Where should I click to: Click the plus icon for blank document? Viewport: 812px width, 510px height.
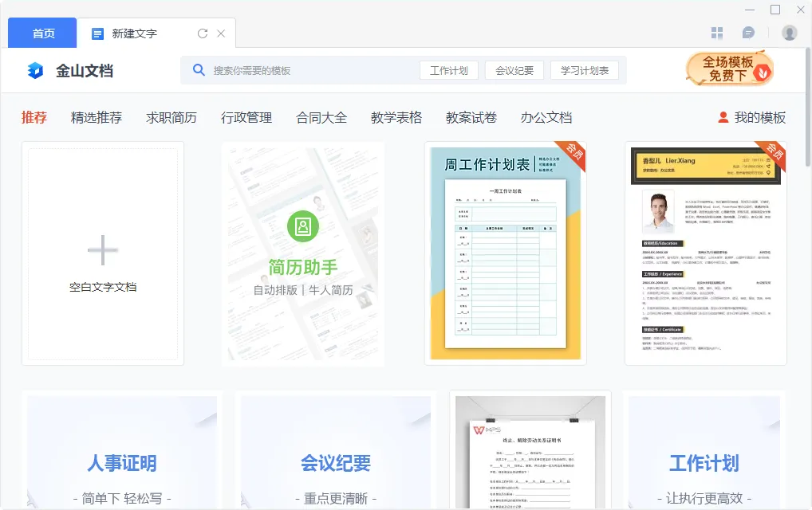tap(103, 250)
